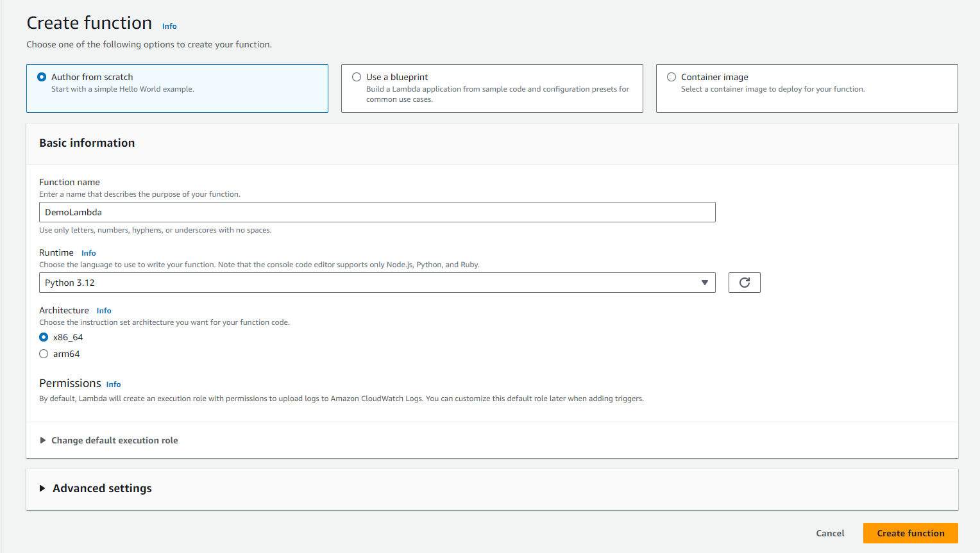Screen dimensions: 980x553
Task: Click the Cancel button
Action: (830, 533)
